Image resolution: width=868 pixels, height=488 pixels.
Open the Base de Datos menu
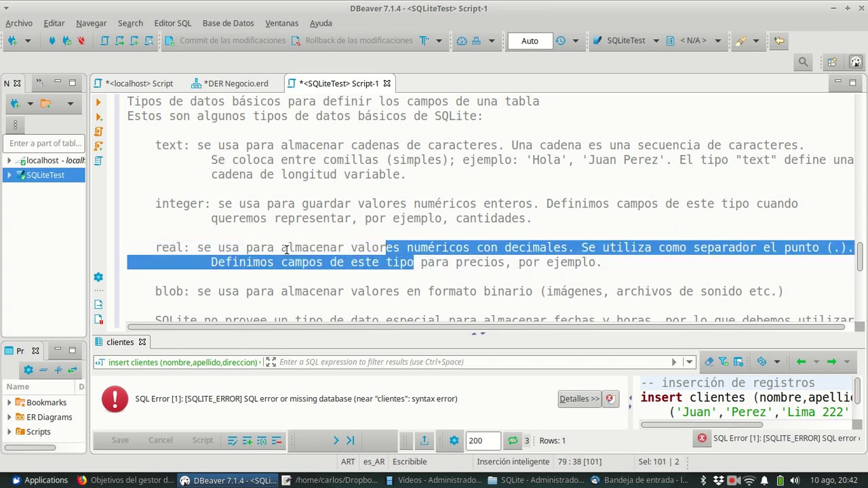[228, 23]
